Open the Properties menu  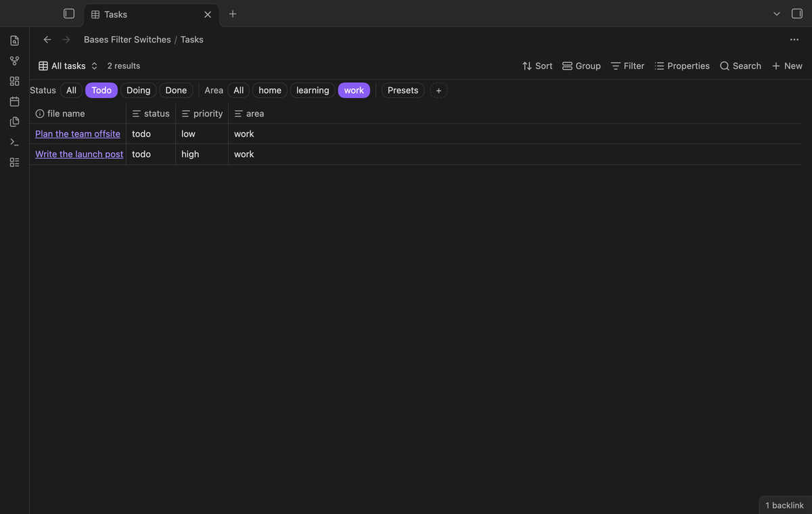tap(682, 66)
